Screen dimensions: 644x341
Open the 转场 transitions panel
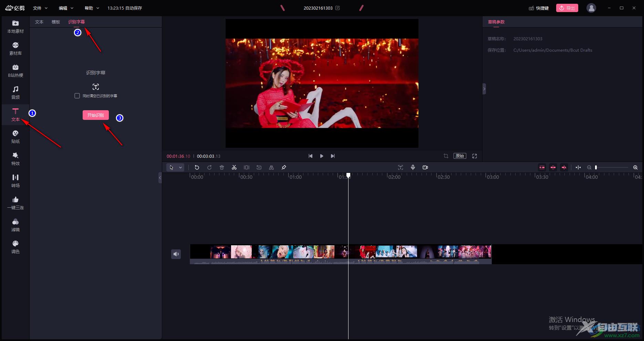click(15, 181)
